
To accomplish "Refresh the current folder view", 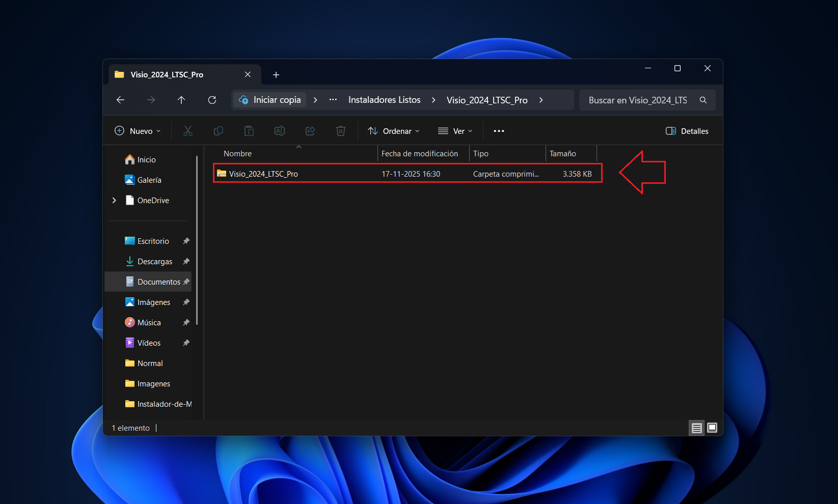I will [x=212, y=100].
